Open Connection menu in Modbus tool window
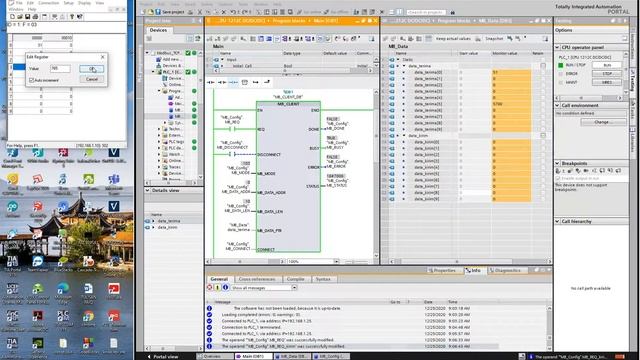Screen dimensions: 640x360 click(x=49, y=3)
